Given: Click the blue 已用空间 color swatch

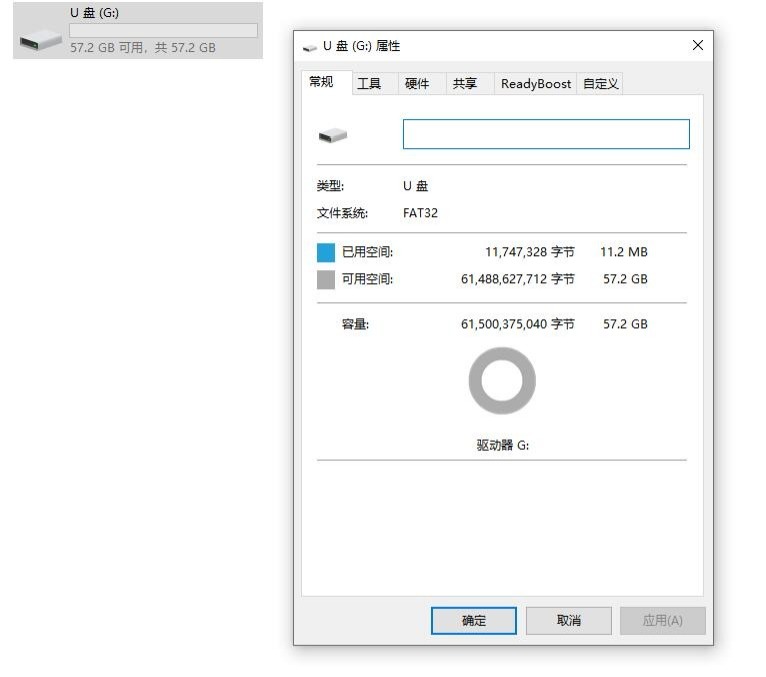Looking at the screenshot, I should tap(326, 253).
